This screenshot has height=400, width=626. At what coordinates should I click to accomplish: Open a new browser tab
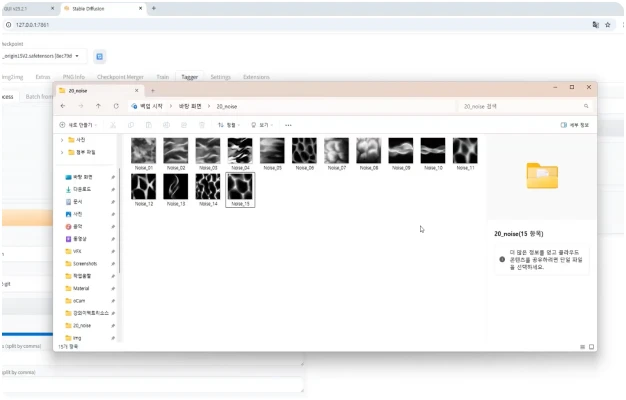(154, 8)
